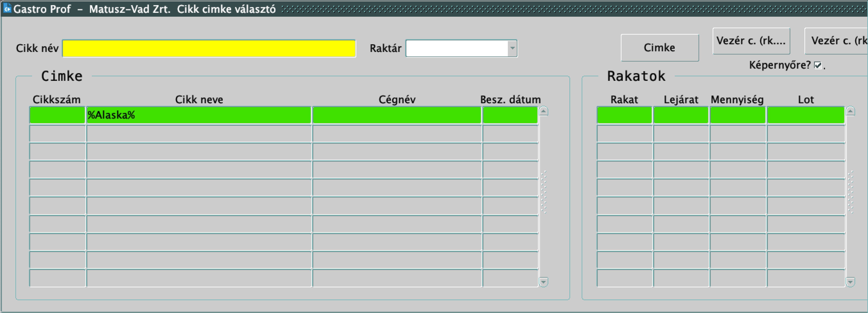Click the cut-off second Vezér c. button
This screenshot has height=313, width=868.
click(836, 41)
